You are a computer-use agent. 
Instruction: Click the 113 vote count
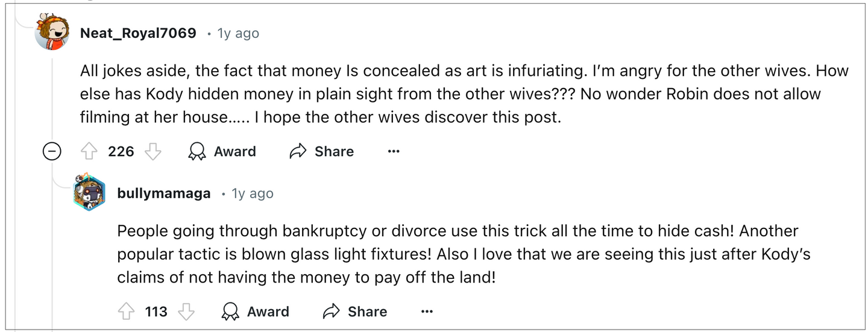coord(156,312)
